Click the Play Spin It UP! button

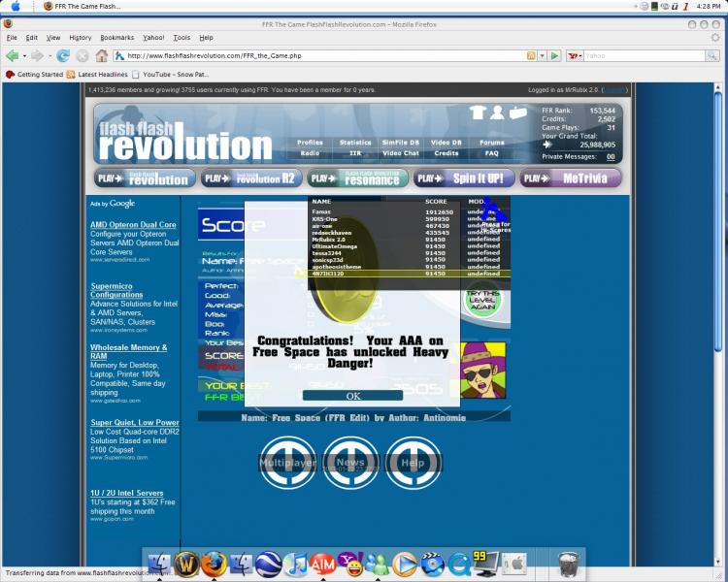pos(464,178)
